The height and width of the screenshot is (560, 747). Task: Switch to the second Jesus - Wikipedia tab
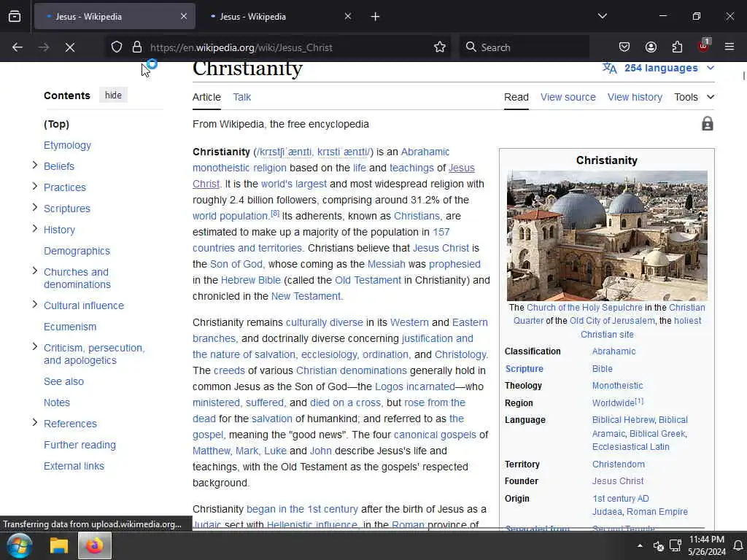point(279,17)
